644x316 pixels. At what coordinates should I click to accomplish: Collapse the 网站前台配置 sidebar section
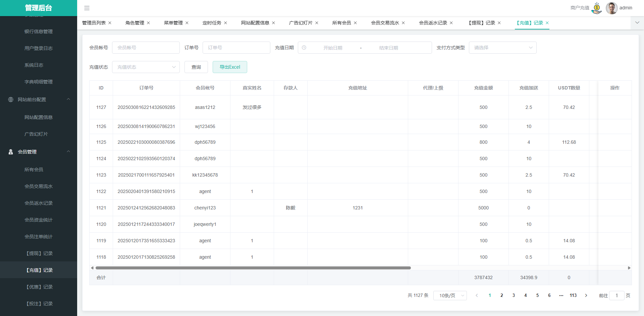pyautogui.click(x=68, y=99)
